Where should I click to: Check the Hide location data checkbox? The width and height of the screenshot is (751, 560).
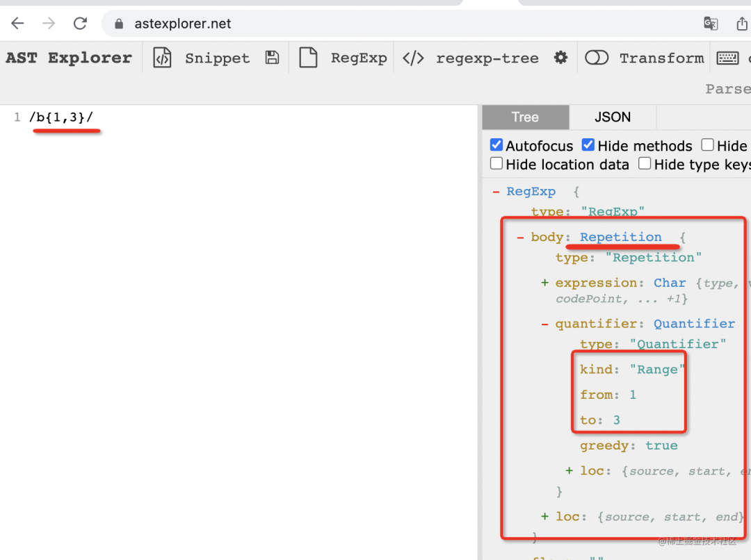[496, 164]
